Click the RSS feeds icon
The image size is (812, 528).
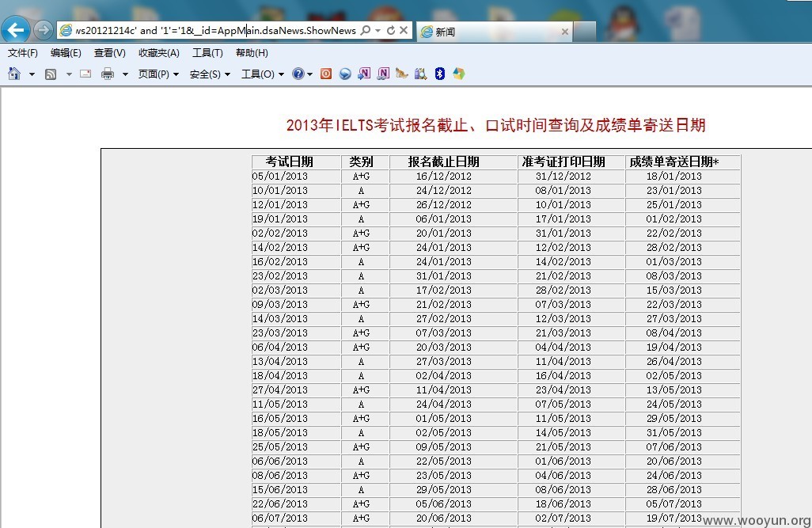coord(51,74)
